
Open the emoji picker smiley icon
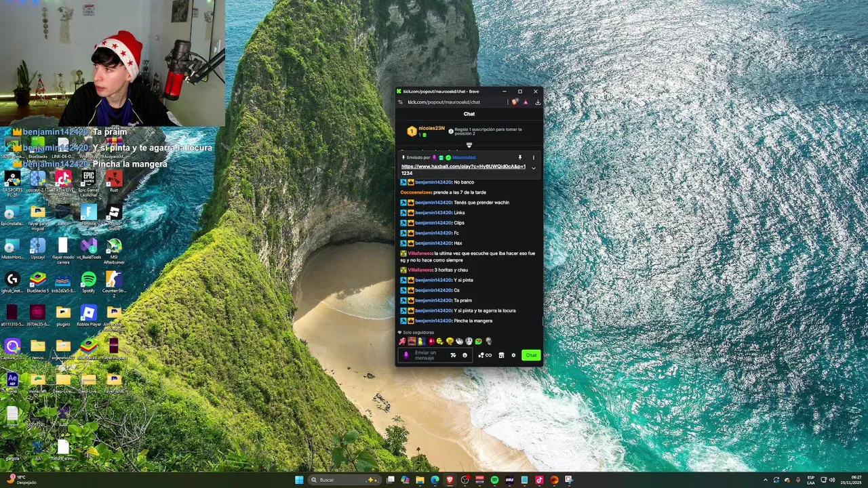465,355
